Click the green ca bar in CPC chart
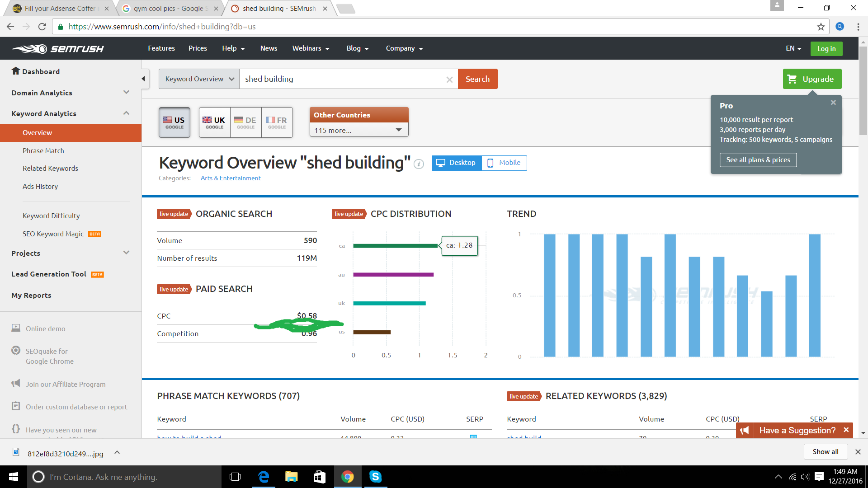Viewport: 868px width, 488px height. coord(396,246)
